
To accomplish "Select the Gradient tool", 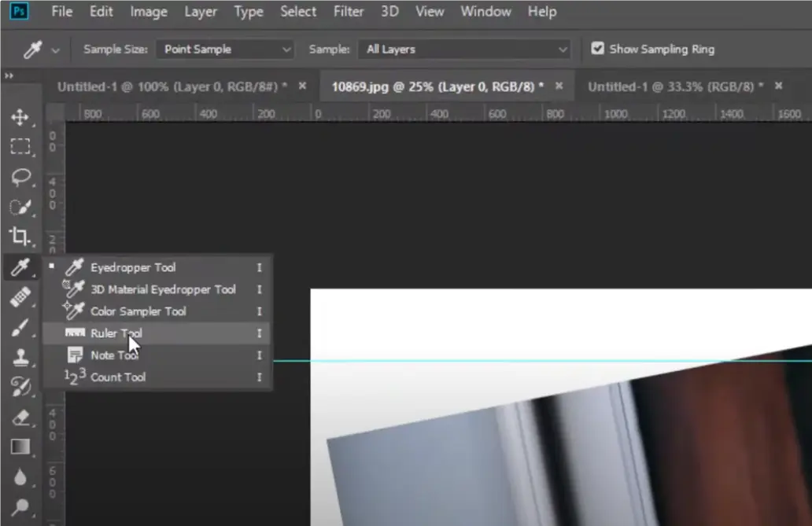I will (20, 447).
